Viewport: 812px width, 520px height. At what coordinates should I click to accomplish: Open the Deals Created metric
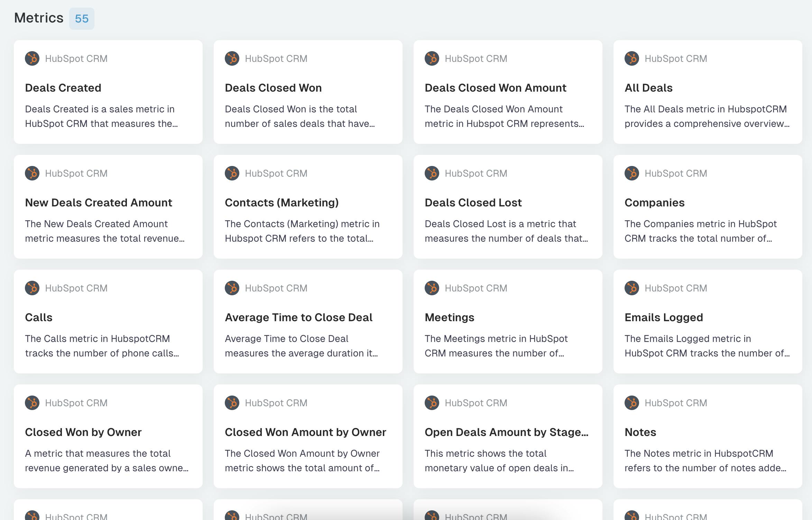(63, 88)
